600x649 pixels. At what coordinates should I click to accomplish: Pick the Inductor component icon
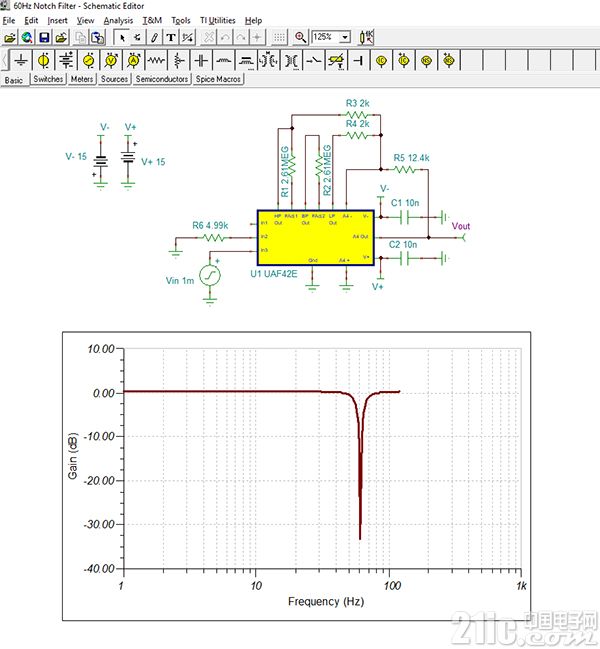(223, 60)
